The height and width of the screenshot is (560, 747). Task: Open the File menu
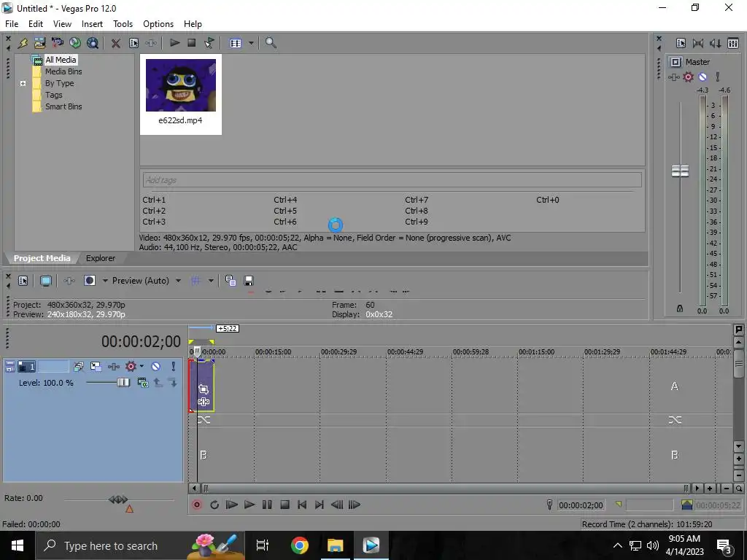[x=12, y=24]
